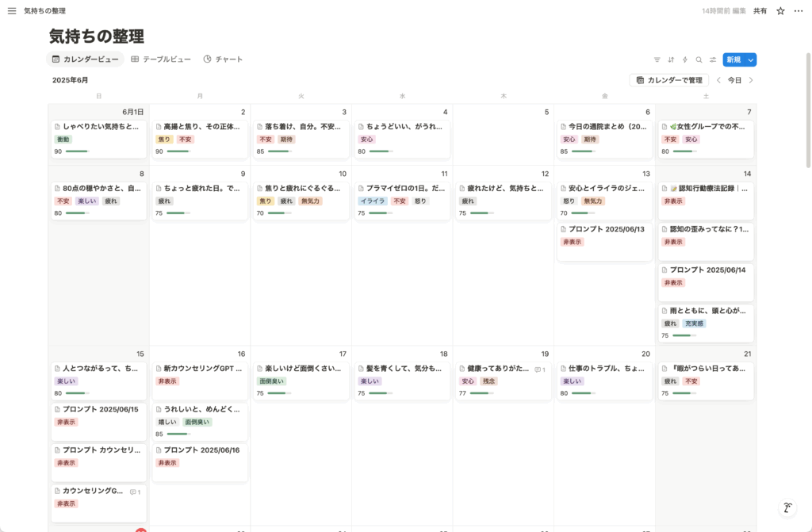Go to previous month with left chevron

718,80
